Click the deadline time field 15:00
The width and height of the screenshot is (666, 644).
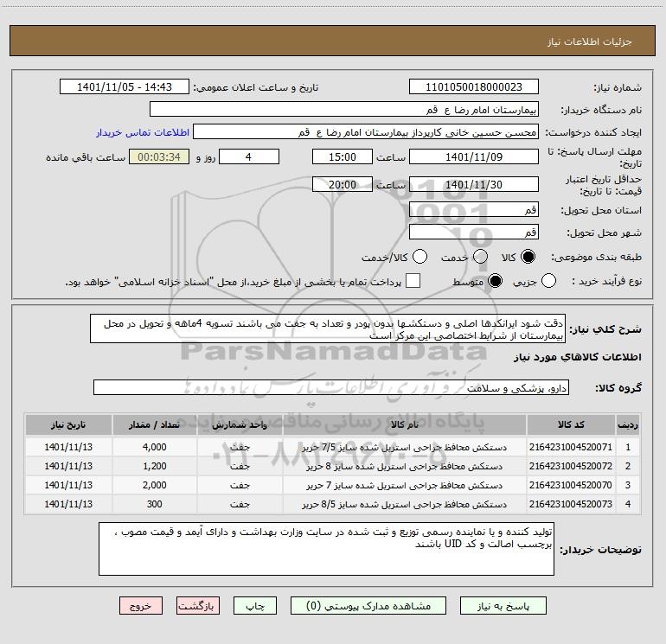(x=343, y=156)
